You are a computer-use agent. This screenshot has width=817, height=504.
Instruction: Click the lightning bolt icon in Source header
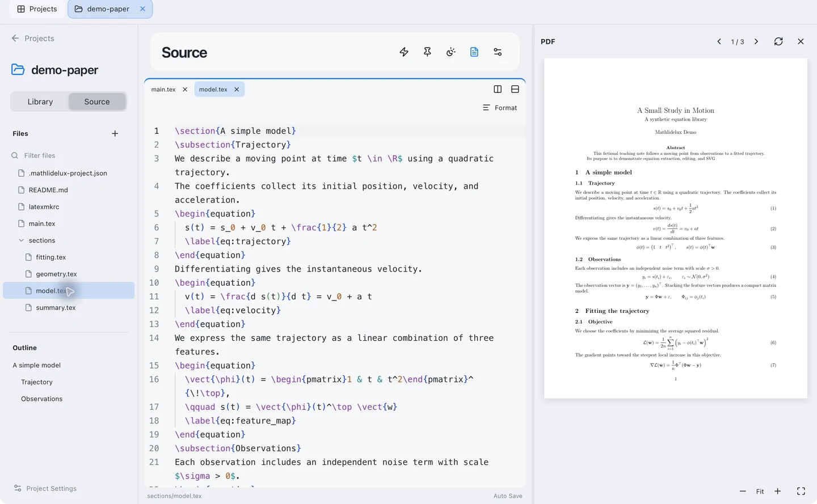[x=404, y=52]
